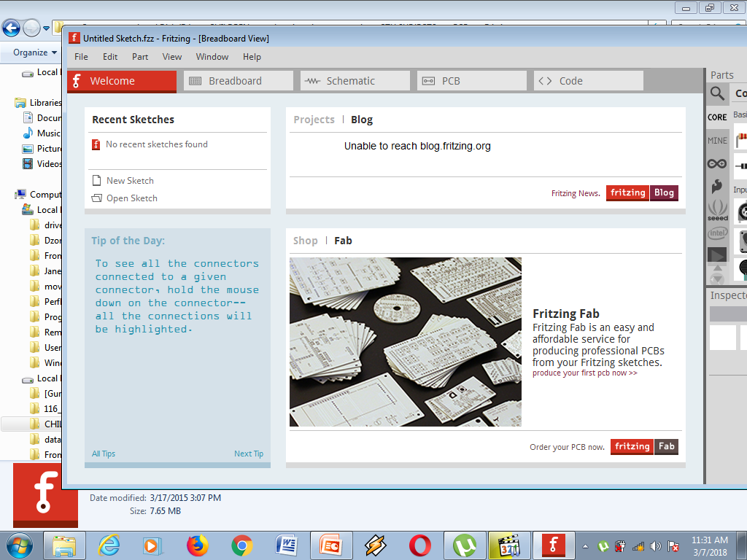Click the fritzing Fab button

point(644,447)
